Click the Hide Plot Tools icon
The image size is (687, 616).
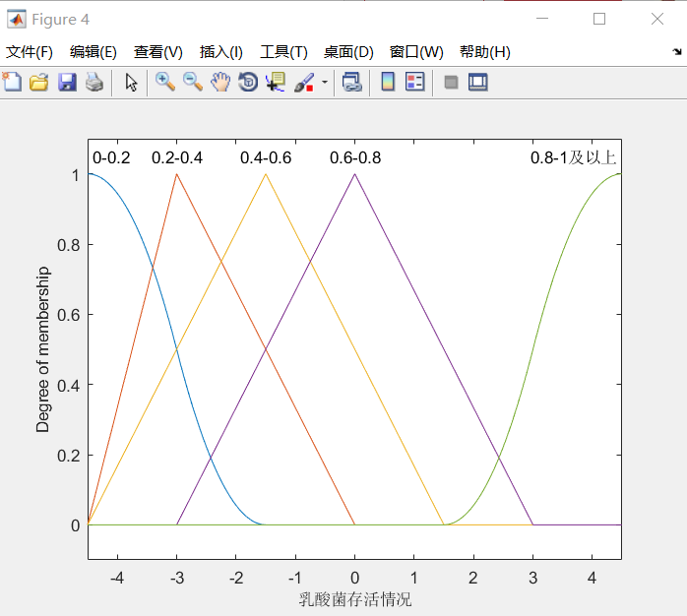tap(451, 82)
